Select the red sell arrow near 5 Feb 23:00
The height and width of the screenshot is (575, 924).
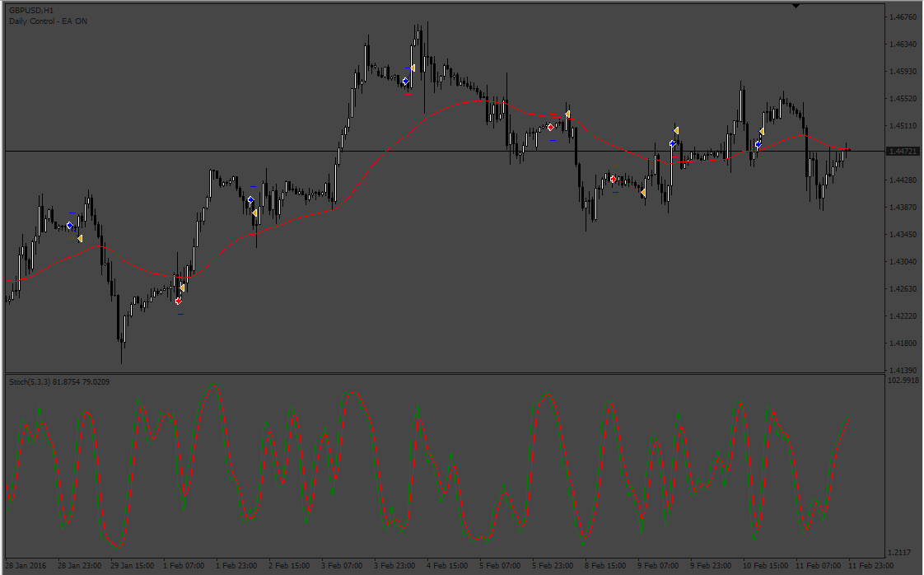coord(550,128)
